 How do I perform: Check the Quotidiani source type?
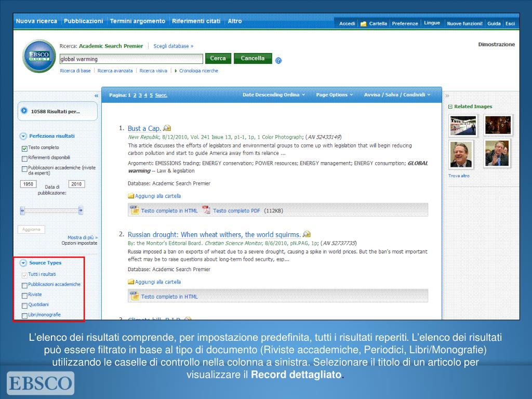coord(24,305)
